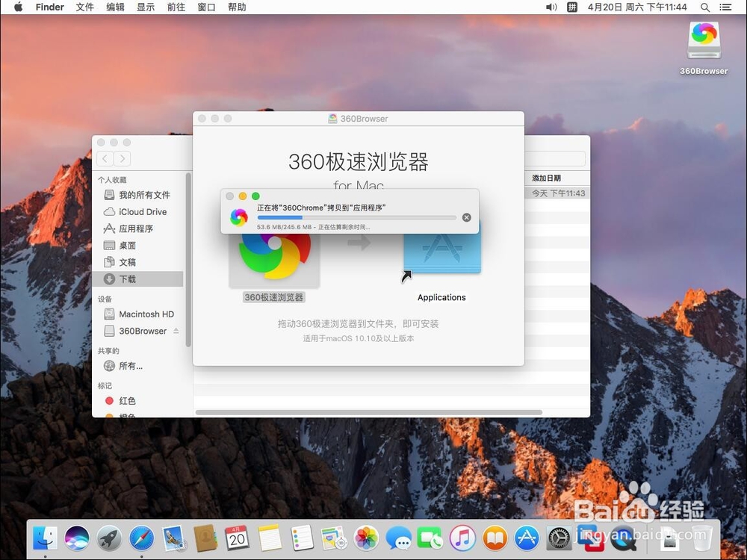Open iBooks orange icon in Dock
The width and height of the screenshot is (747, 560).
point(495,538)
